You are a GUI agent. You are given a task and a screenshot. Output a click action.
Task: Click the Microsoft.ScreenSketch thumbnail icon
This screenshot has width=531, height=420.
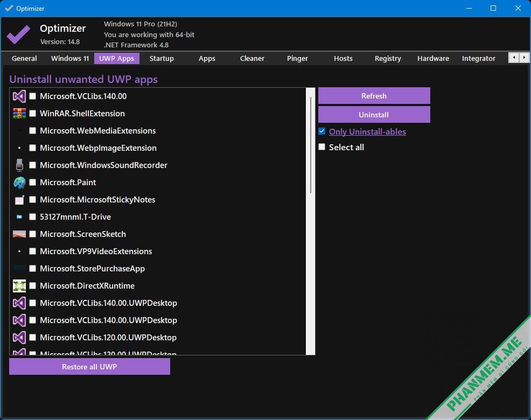[19, 234]
